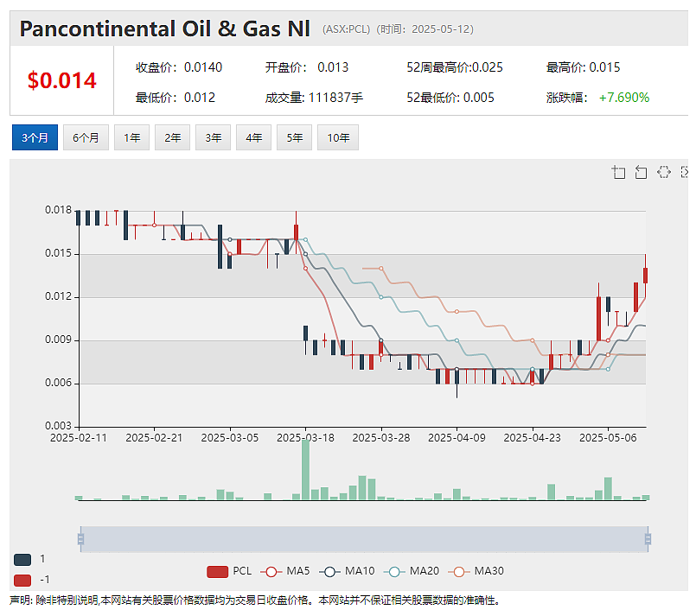The width and height of the screenshot is (696, 616).
Task: Click the tallest green volume bar near 2025-03-18
Action: 305,470
